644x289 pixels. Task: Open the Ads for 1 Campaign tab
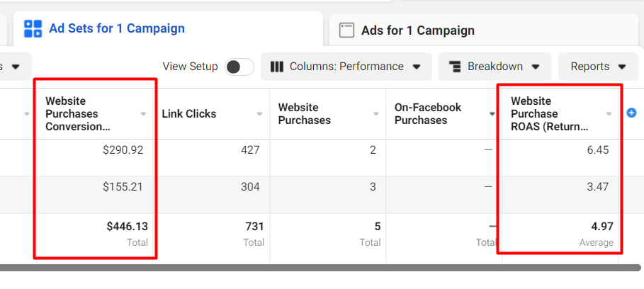point(417,30)
